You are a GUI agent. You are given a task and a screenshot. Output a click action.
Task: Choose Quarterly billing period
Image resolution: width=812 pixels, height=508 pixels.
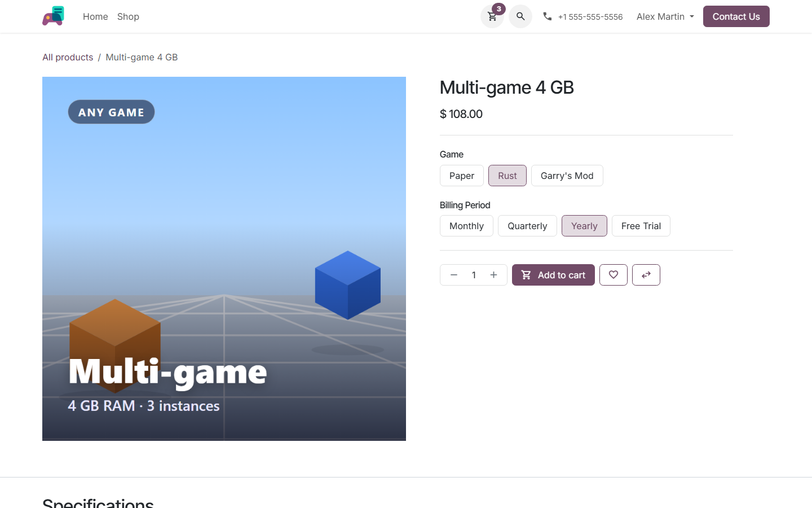coord(527,226)
